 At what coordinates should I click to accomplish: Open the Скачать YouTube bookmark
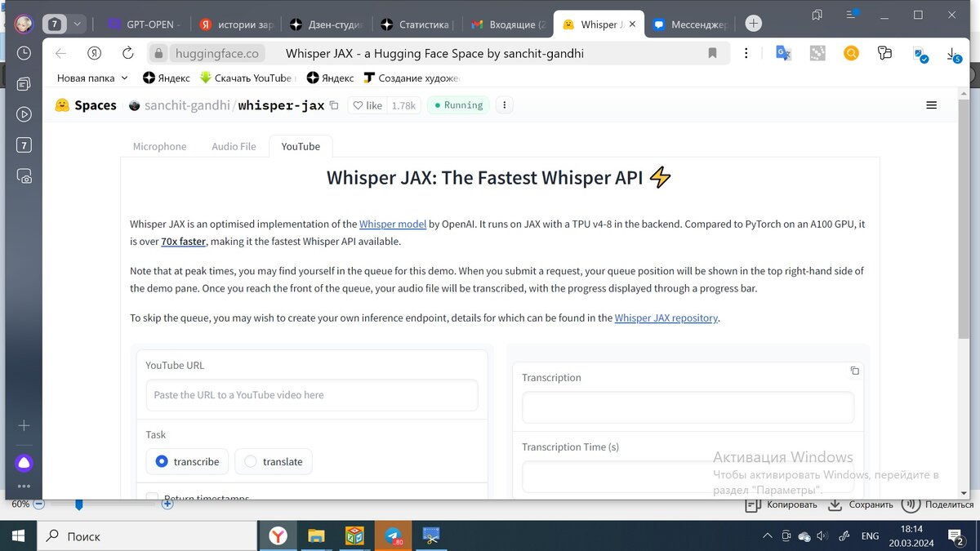(247, 78)
